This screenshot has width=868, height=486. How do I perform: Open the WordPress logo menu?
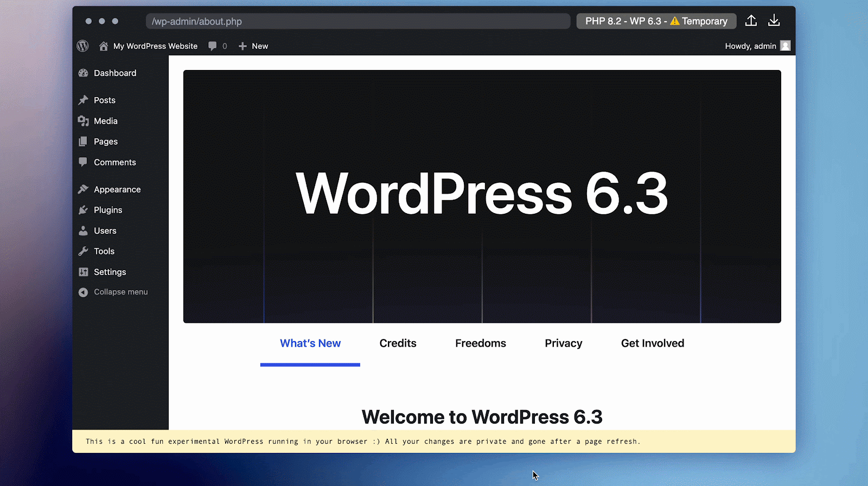coord(82,46)
